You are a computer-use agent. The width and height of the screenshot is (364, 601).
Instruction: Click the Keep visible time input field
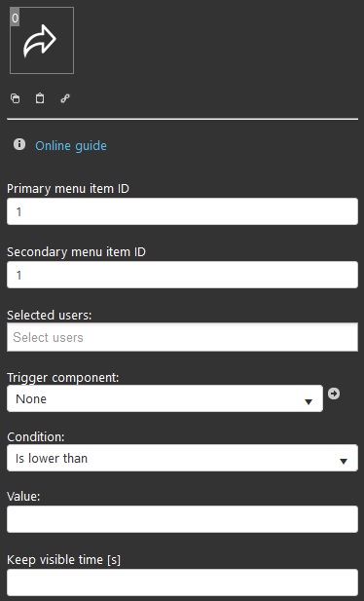182,582
